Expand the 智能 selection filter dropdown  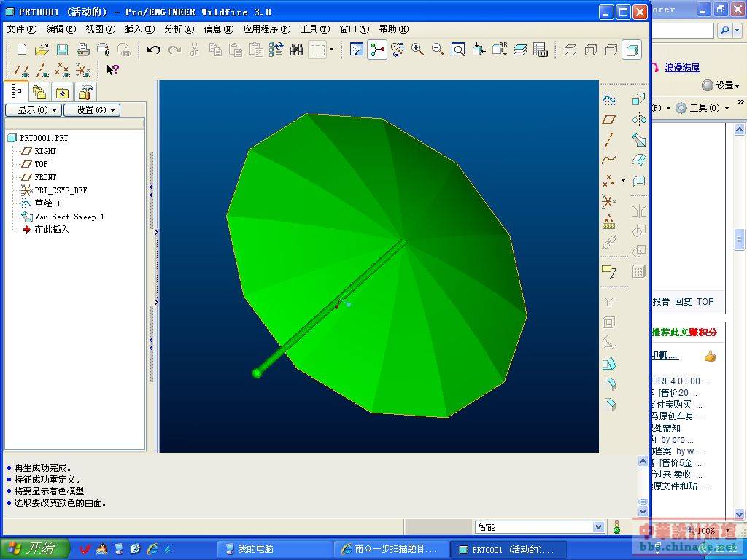599,527
